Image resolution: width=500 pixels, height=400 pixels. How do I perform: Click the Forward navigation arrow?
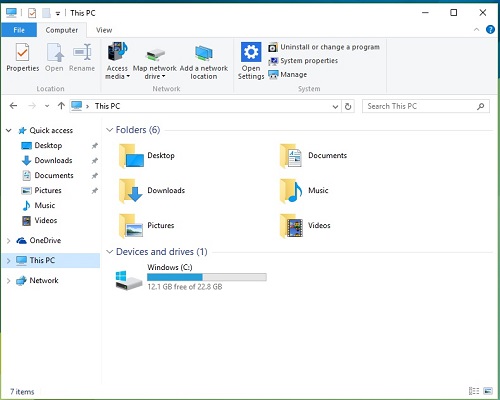(32, 106)
